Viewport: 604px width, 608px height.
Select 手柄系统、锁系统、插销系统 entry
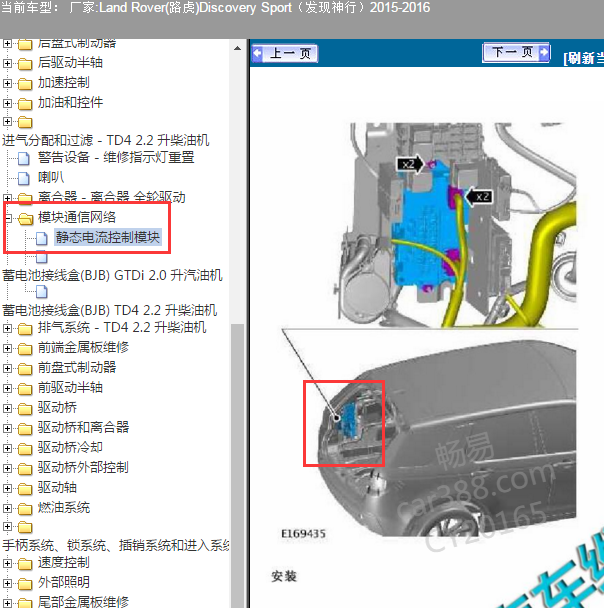point(115,545)
